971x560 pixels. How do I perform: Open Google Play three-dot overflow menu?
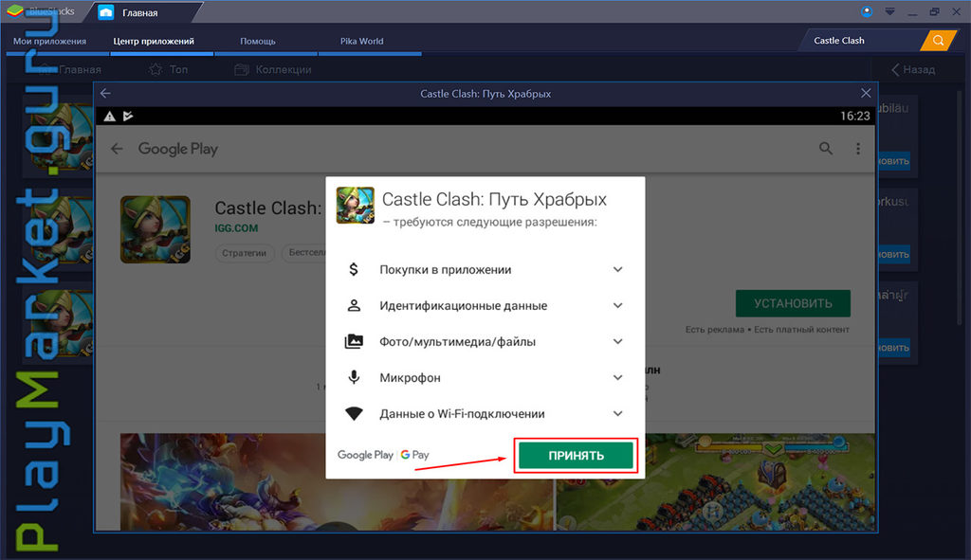pos(857,149)
